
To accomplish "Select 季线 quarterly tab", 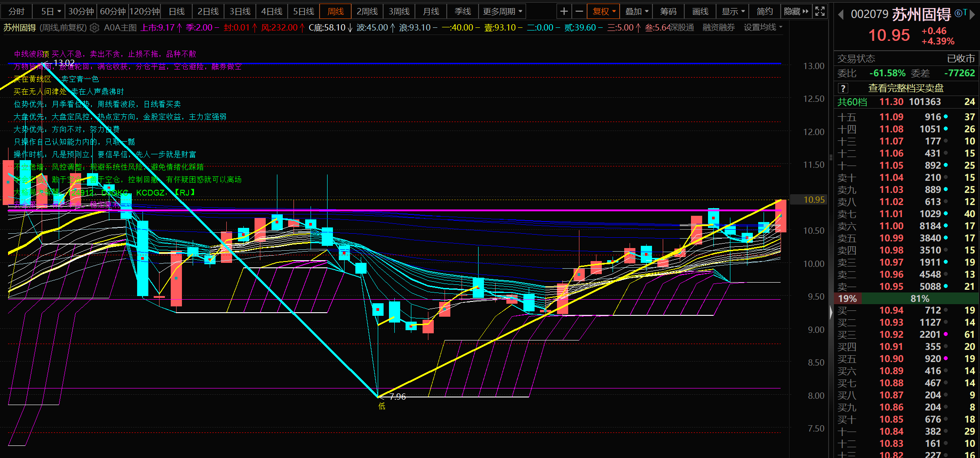I will 463,11.
